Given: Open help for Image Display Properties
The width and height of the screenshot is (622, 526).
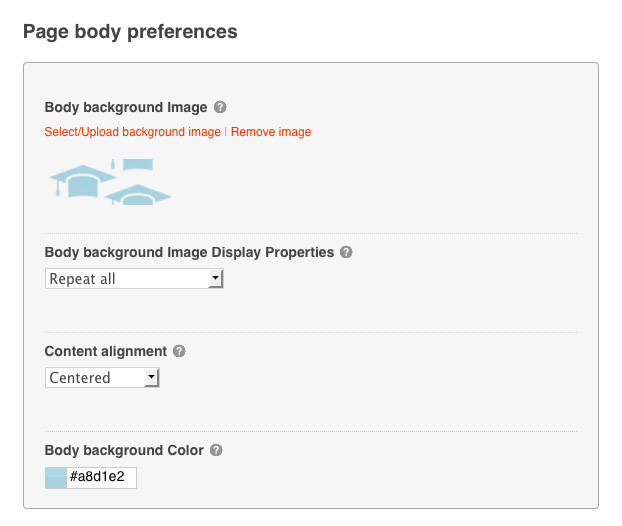Looking at the screenshot, I should (x=346, y=252).
